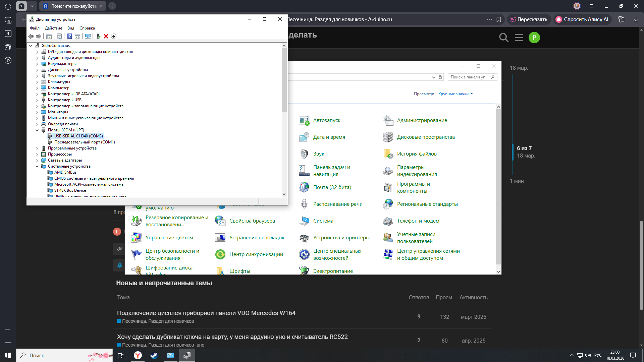Click the Device Manager vertical scrollbar thumb
Screen dimensions: 644x362
pos(284,80)
